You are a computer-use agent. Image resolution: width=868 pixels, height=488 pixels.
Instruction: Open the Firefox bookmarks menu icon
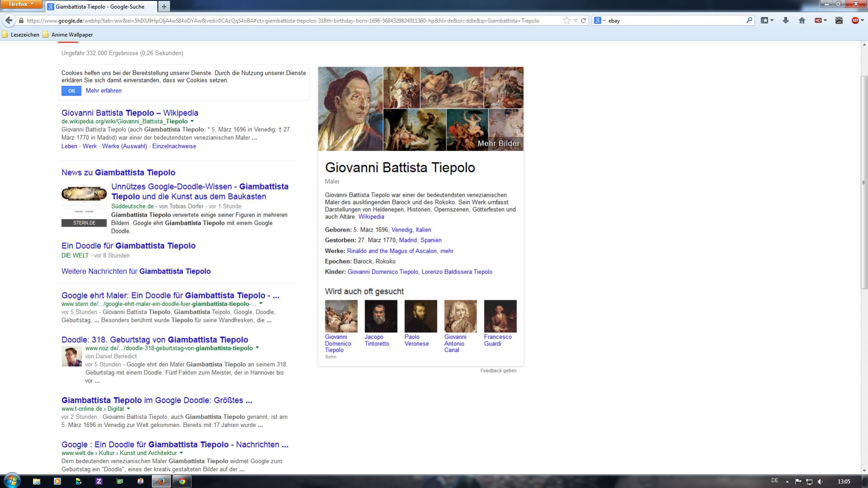pos(764,20)
